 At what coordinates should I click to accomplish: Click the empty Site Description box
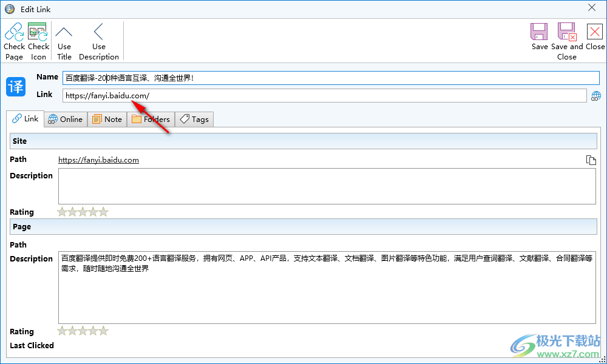[x=327, y=186]
